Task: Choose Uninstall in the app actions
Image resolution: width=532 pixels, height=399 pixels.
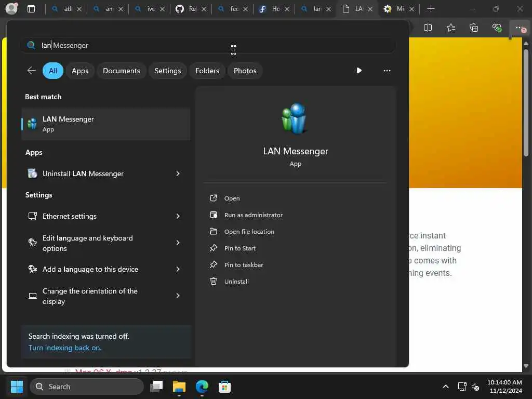Action: pos(236,282)
